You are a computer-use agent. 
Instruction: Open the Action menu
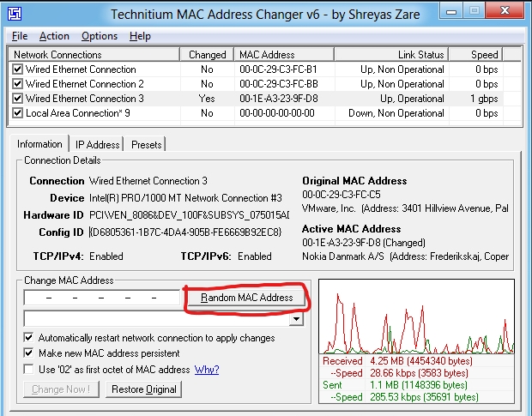[x=54, y=36]
